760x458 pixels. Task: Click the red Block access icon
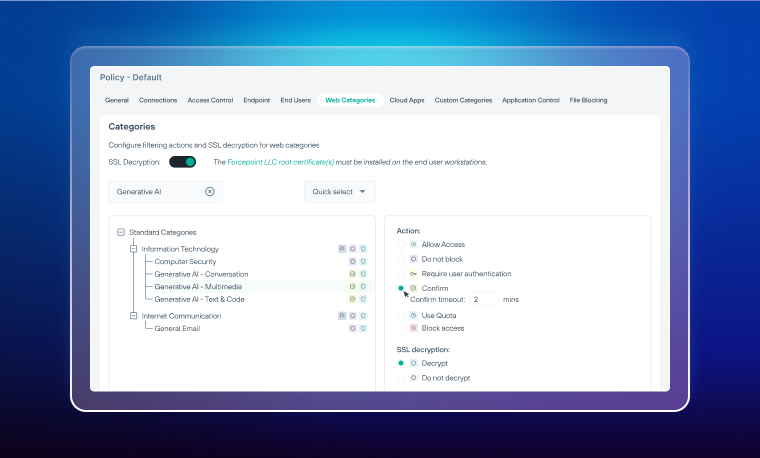point(413,328)
